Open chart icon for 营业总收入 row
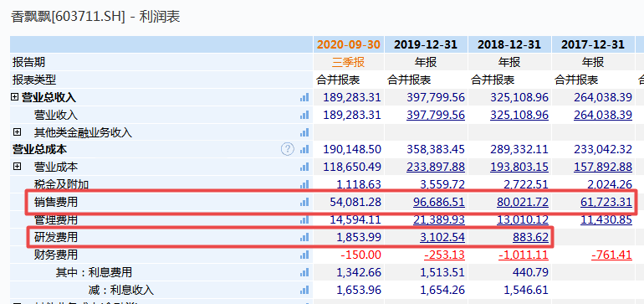The height and width of the screenshot is (304, 644). pos(304,97)
